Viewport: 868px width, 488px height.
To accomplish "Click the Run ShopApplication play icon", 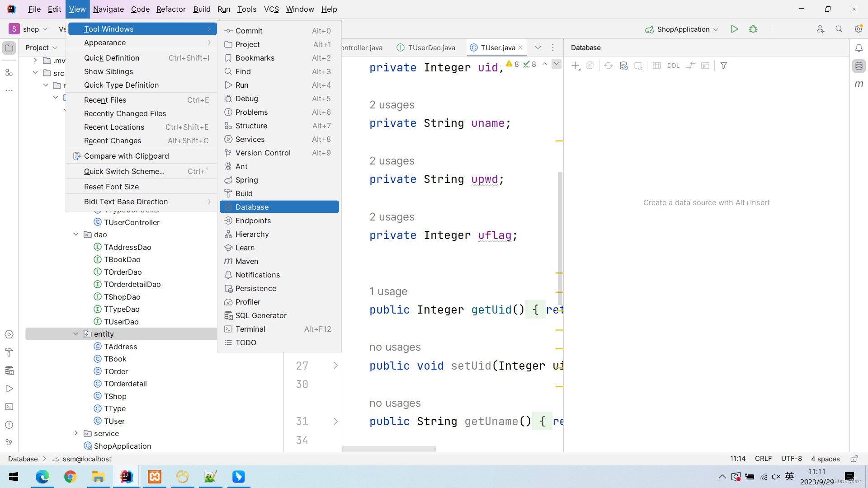I will 734,29.
